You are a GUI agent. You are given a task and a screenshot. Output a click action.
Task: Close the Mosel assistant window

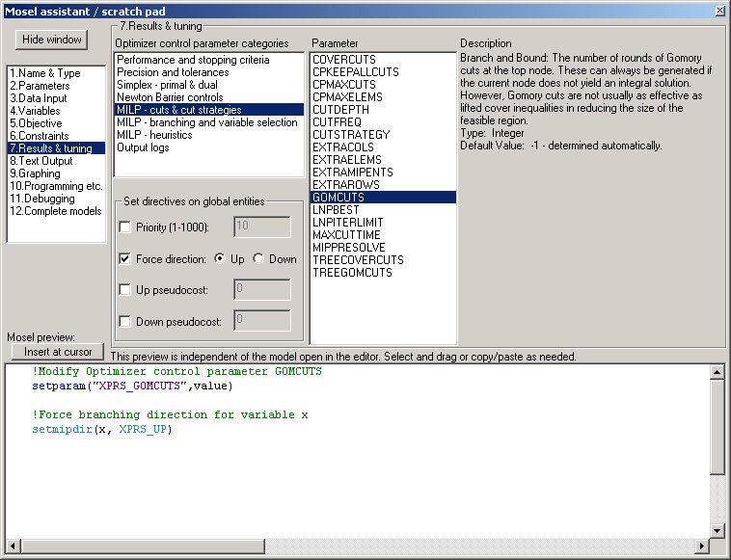(719, 10)
